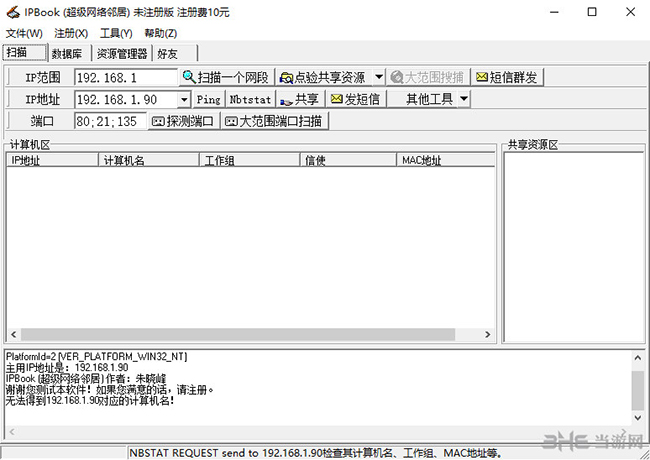Screen dimensions: 650x460
Task: Minimize the IPBook window
Action: (554, 12)
